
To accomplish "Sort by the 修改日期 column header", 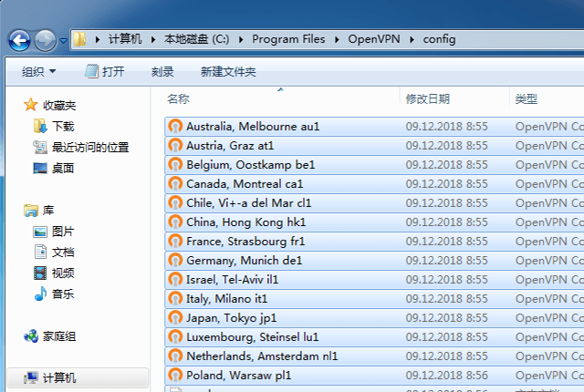I will pyautogui.click(x=428, y=99).
